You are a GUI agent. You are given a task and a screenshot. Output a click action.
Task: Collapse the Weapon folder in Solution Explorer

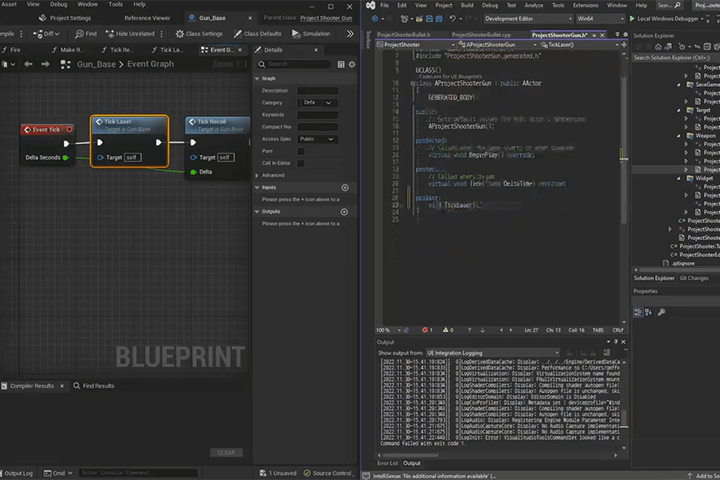[679, 136]
